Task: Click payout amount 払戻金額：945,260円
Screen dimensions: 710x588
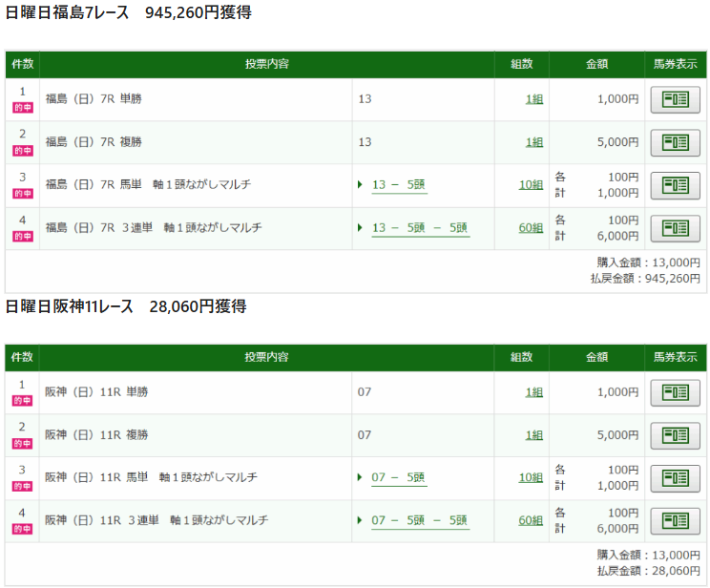Action: (645, 278)
